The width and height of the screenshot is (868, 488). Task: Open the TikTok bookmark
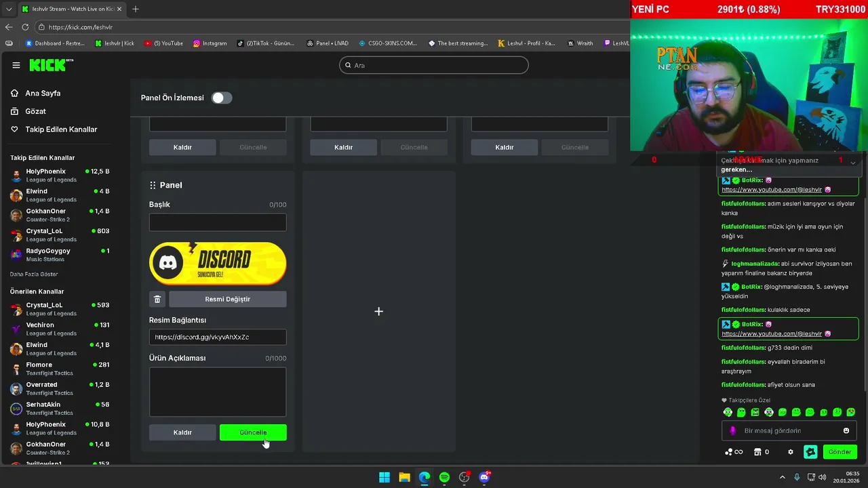click(266, 43)
